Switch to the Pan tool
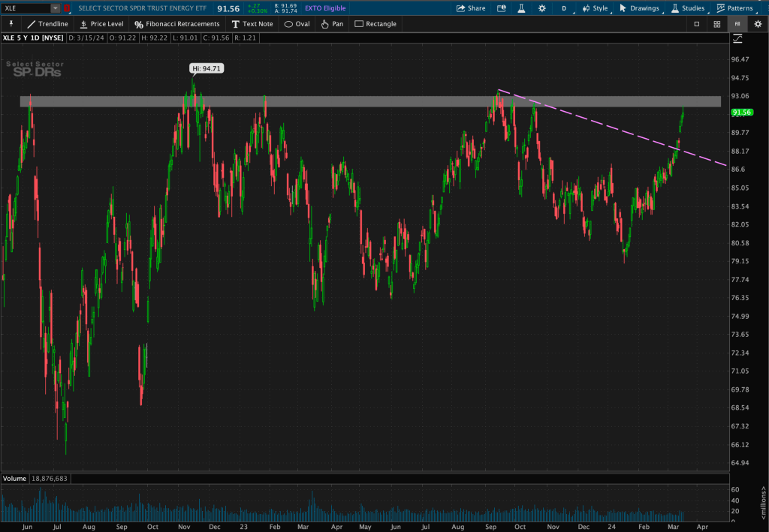 [331, 24]
